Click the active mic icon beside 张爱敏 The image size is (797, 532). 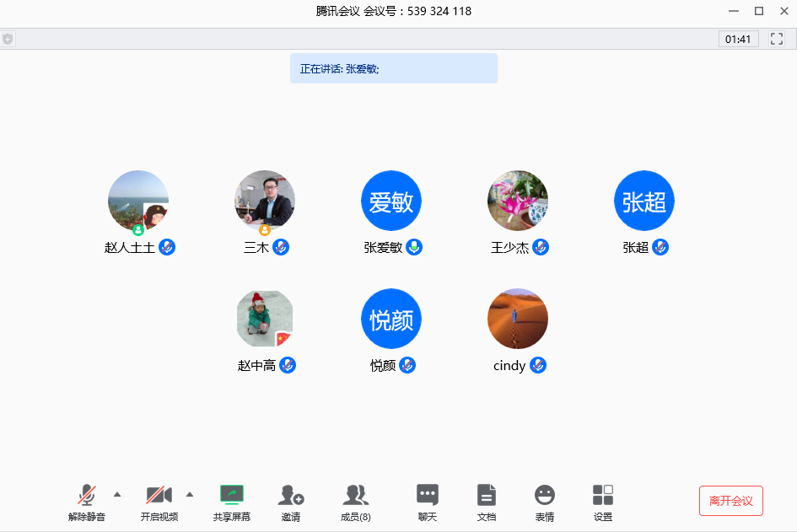[x=414, y=247]
